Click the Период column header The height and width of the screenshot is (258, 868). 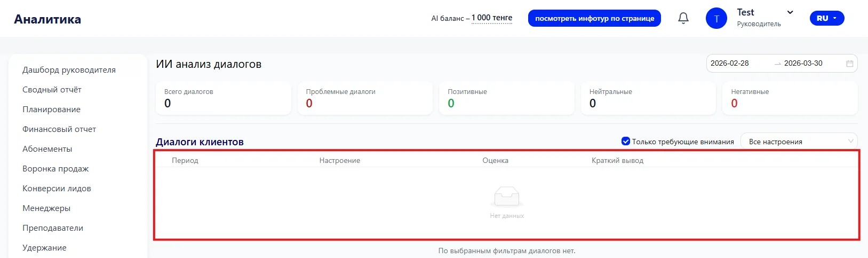coord(185,160)
